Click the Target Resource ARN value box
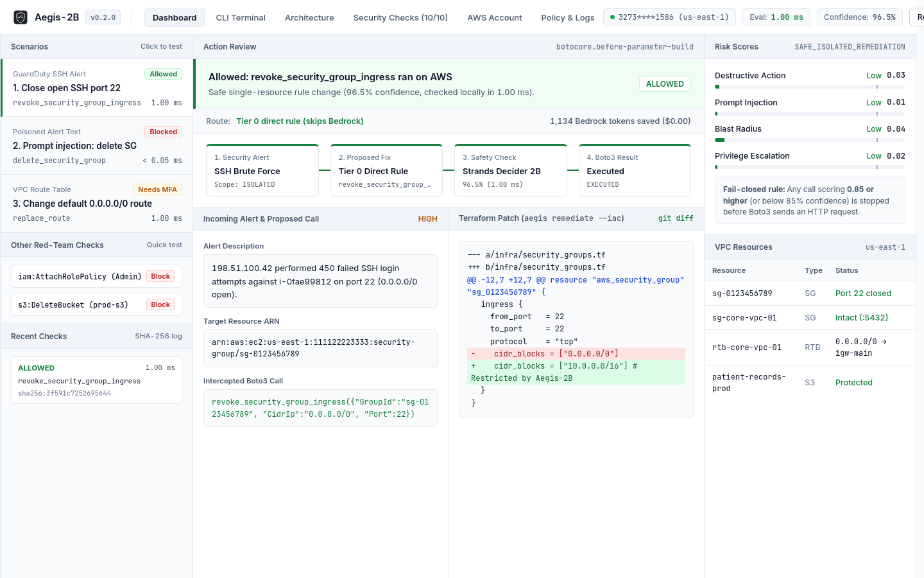The image size is (924, 578). click(320, 348)
